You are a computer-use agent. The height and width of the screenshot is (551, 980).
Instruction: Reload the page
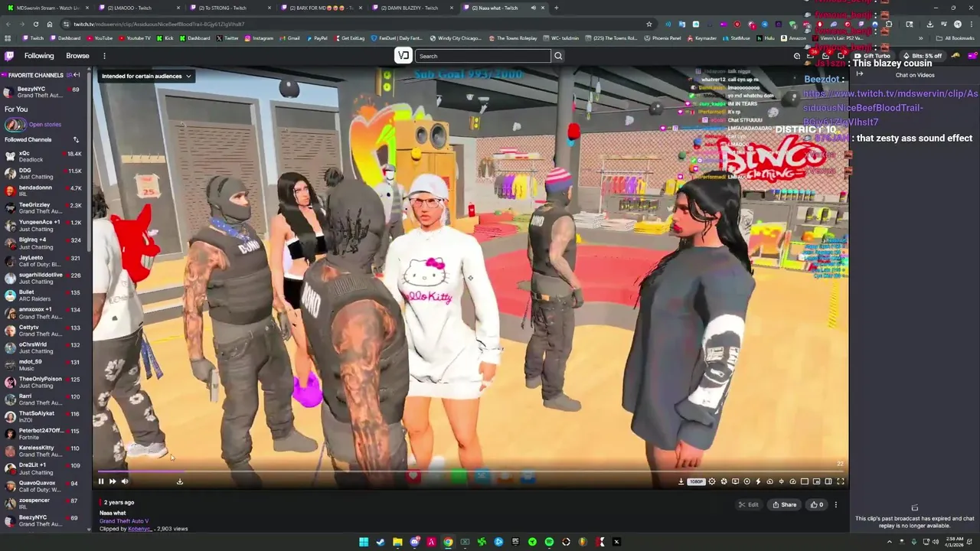pyautogui.click(x=35, y=24)
